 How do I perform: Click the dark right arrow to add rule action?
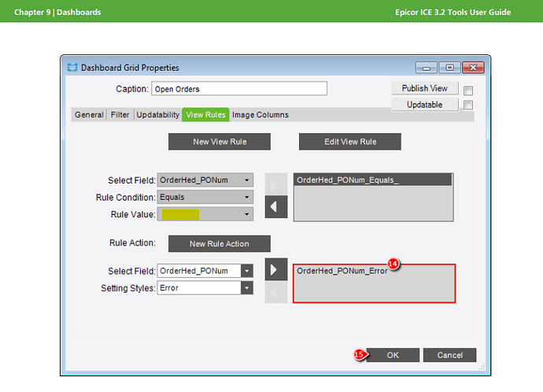tap(276, 269)
